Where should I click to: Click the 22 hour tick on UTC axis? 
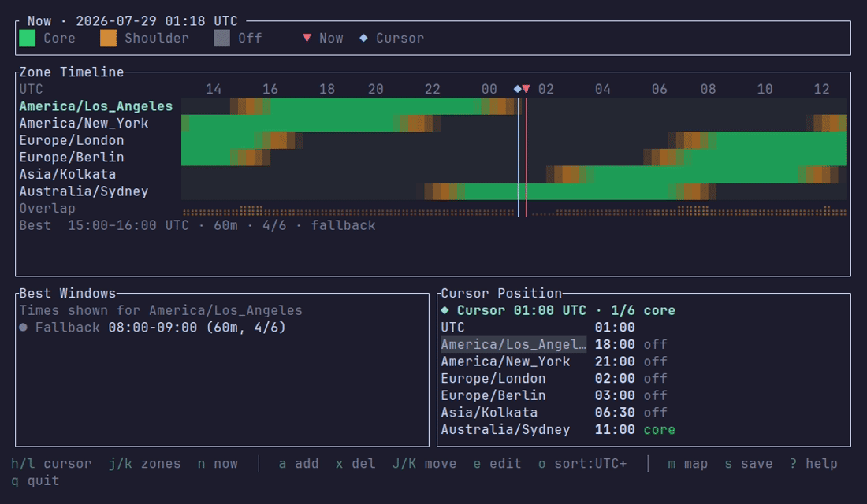(433, 89)
